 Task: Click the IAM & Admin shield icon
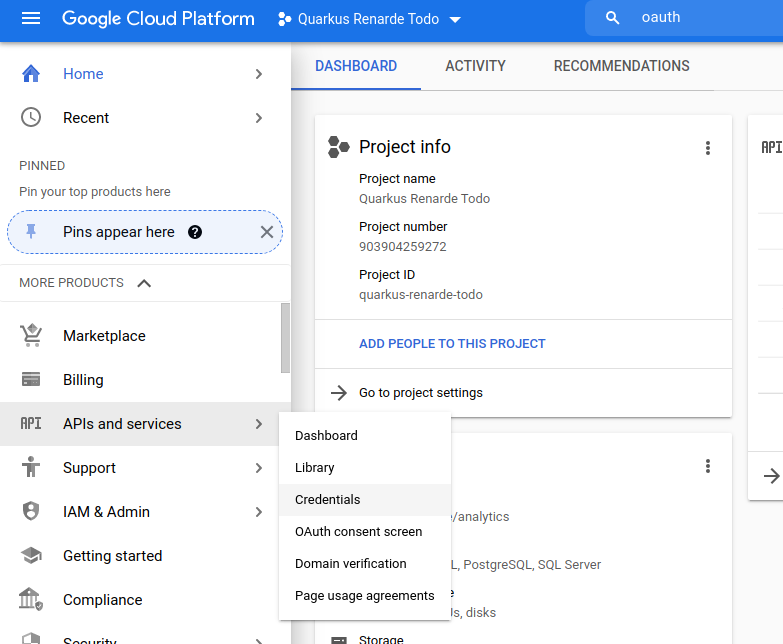31,511
